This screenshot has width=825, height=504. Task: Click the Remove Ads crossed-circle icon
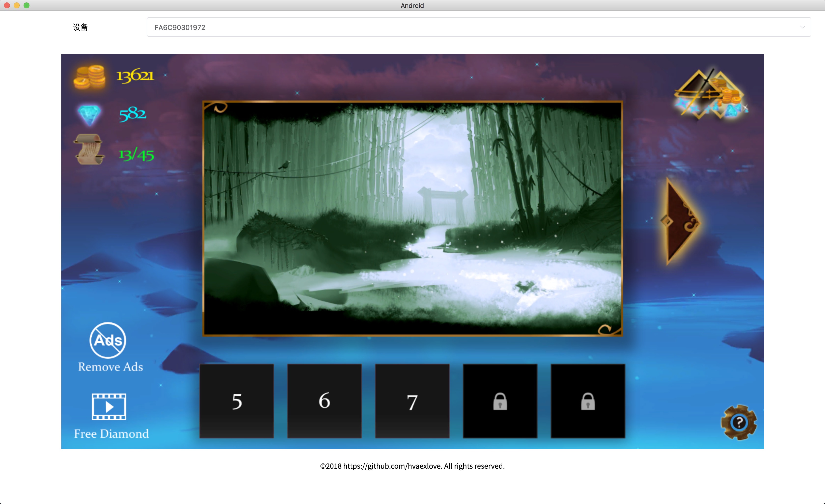108,340
